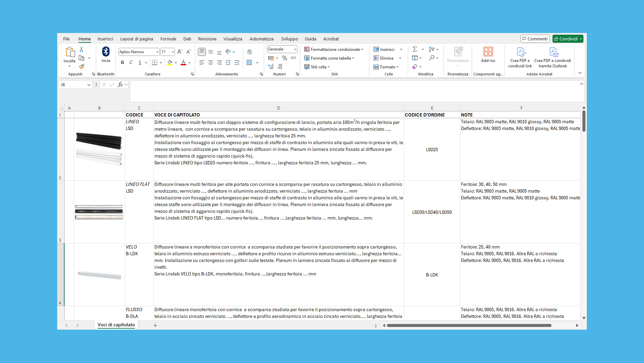Open Sort and Filter icon

click(x=432, y=49)
